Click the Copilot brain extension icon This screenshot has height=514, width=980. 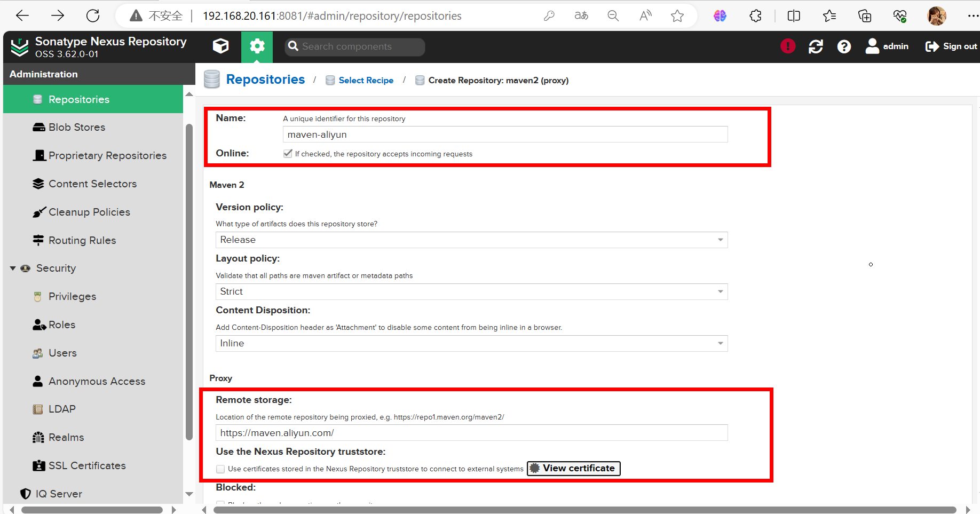tap(720, 16)
